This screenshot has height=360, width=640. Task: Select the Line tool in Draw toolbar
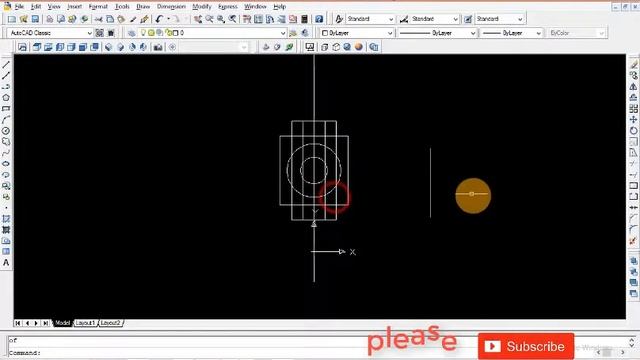point(6,64)
